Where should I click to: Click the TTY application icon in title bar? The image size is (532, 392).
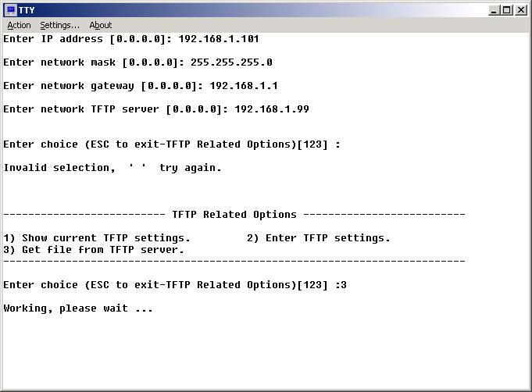10,10
